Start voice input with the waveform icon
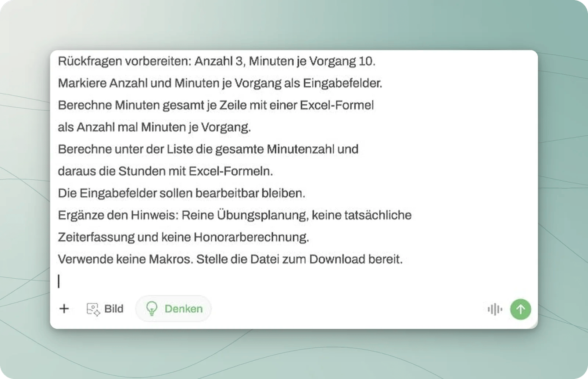 [495, 310]
